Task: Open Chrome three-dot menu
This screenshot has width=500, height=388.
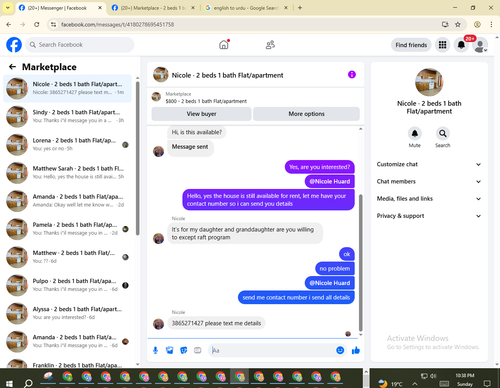Action: click(491, 24)
